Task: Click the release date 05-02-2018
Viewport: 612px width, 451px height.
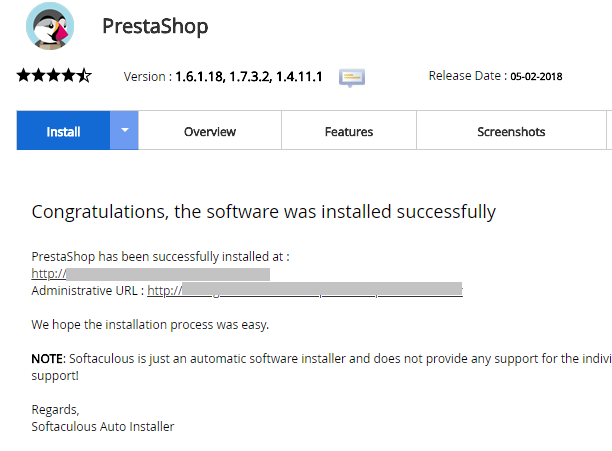Action: tap(536, 76)
